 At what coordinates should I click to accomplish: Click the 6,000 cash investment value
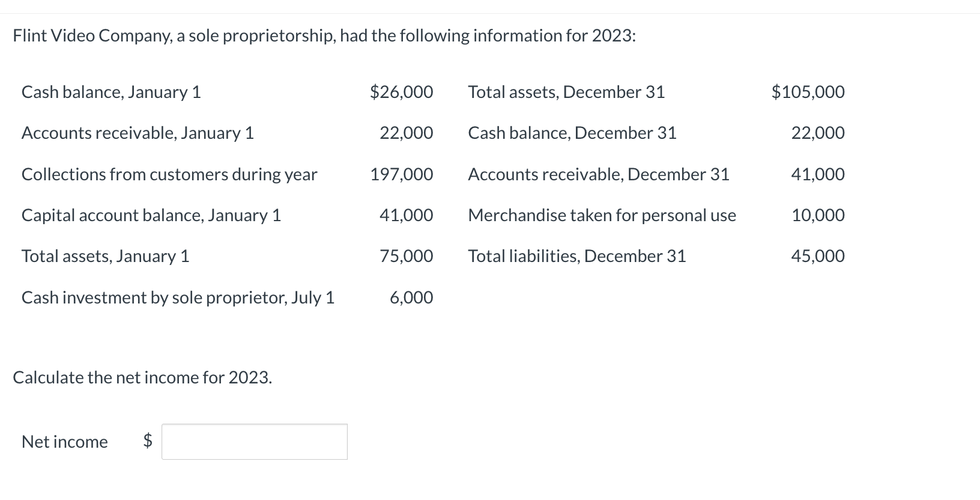coord(411,297)
